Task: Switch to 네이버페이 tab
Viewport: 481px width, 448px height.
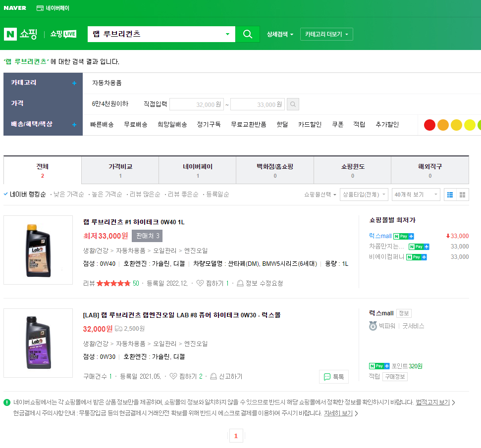Action: click(x=198, y=170)
